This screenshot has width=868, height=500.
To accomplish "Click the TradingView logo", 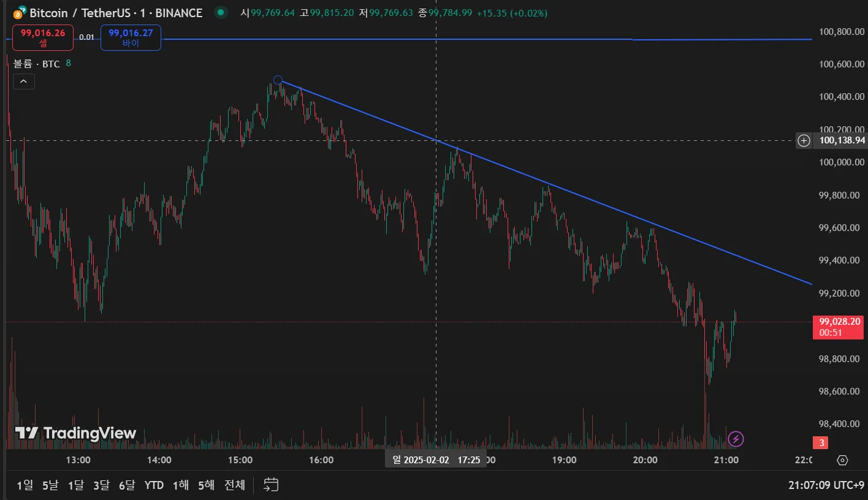I will click(x=75, y=433).
